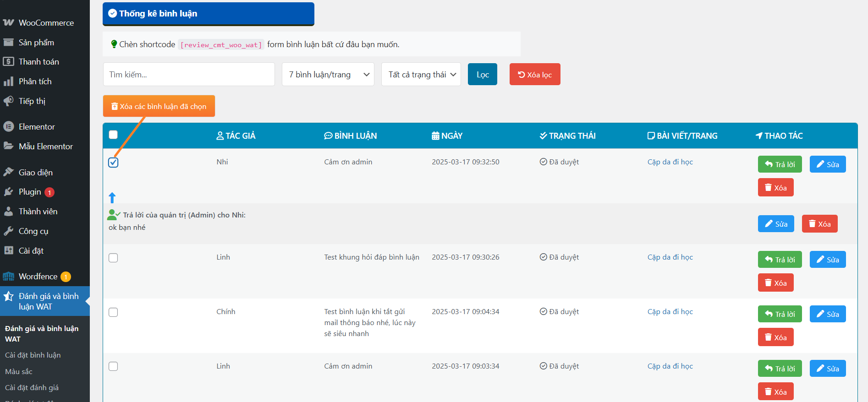Image resolution: width=868 pixels, height=402 pixels.
Task: Click the WooCommerce icon in sidebar
Action: pyautogui.click(x=8, y=22)
